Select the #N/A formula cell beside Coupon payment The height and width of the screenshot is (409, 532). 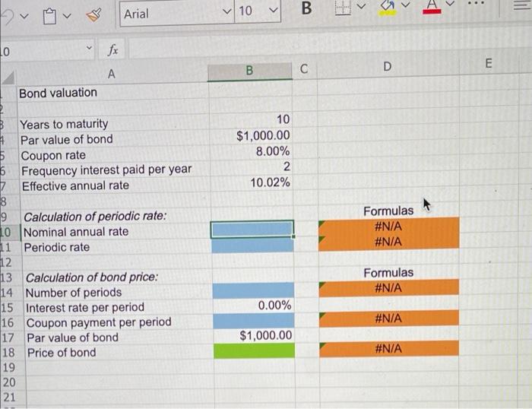click(389, 319)
